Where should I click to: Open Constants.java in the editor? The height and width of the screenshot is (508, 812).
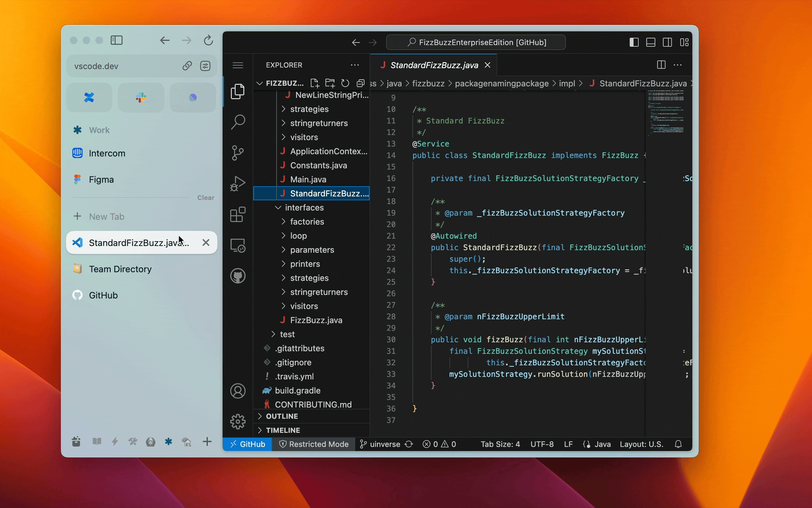click(319, 165)
